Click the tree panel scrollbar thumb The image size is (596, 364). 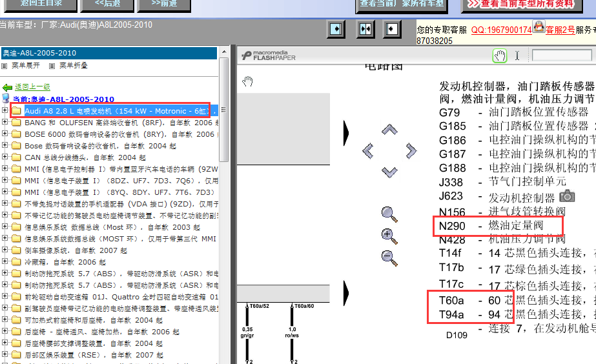(x=224, y=110)
